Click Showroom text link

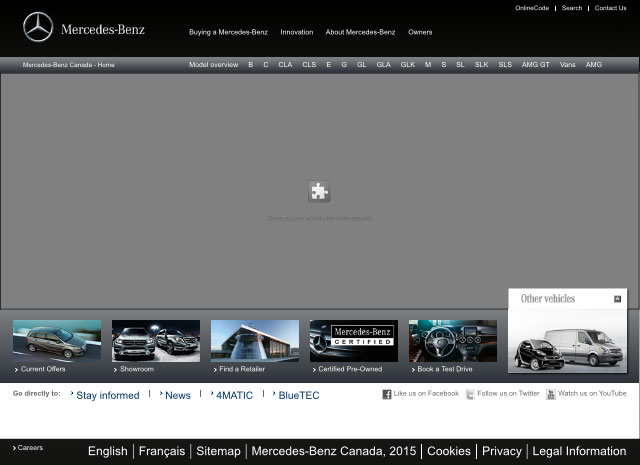pos(137,369)
